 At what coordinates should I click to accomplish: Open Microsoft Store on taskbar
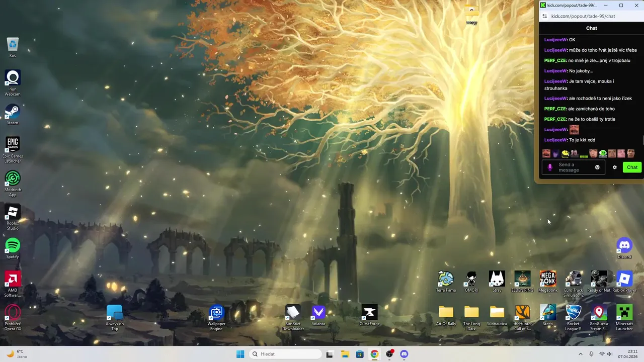tap(360, 354)
